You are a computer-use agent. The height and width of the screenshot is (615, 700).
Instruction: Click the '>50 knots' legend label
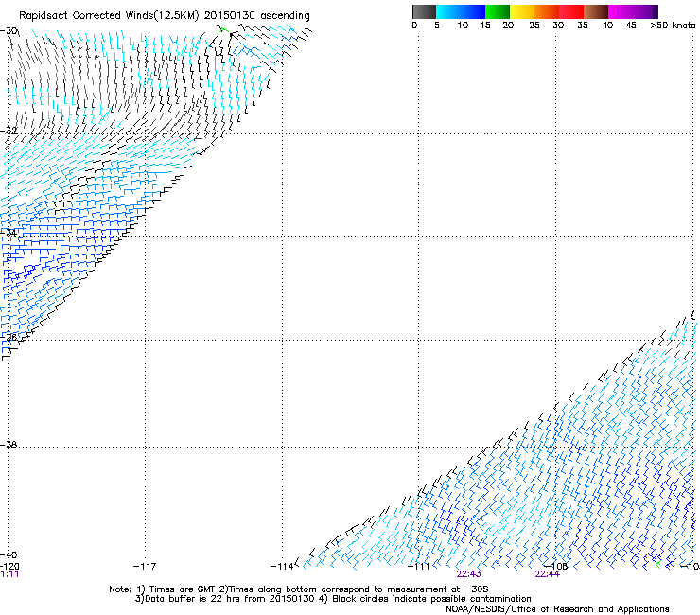point(673,26)
